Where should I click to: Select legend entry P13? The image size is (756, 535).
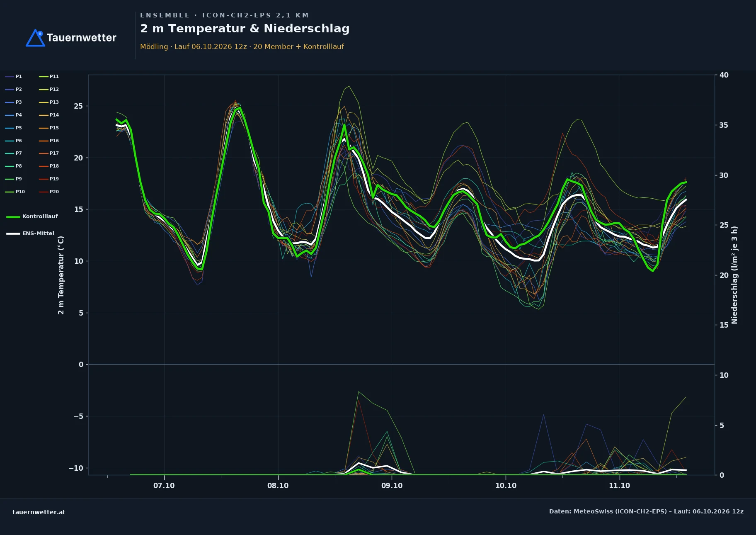coord(49,102)
